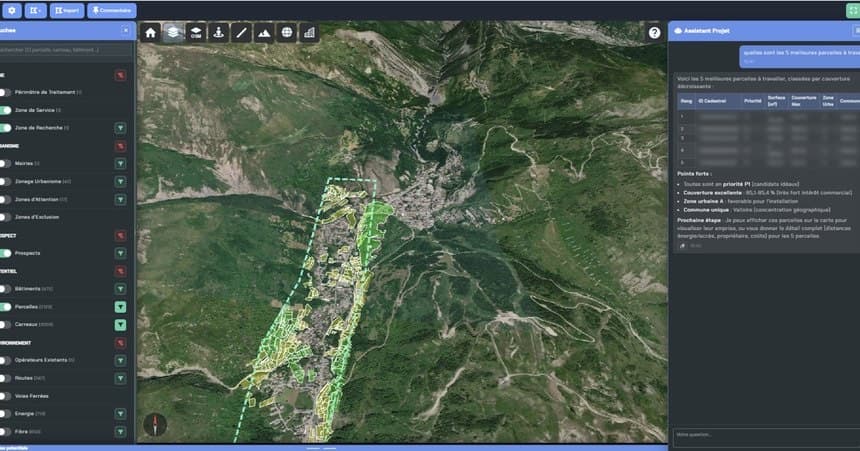Click the Priorité column header
860x451 pixels.
[x=752, y=101]
